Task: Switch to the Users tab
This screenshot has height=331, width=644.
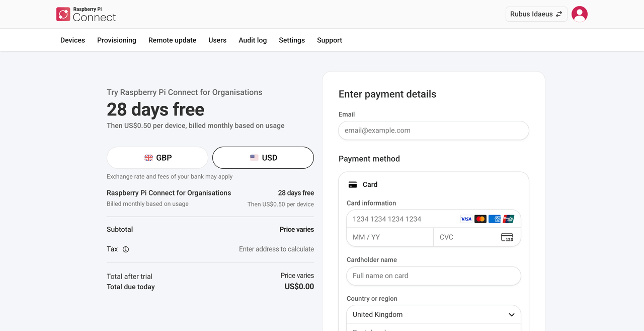Action: (217, 40)
